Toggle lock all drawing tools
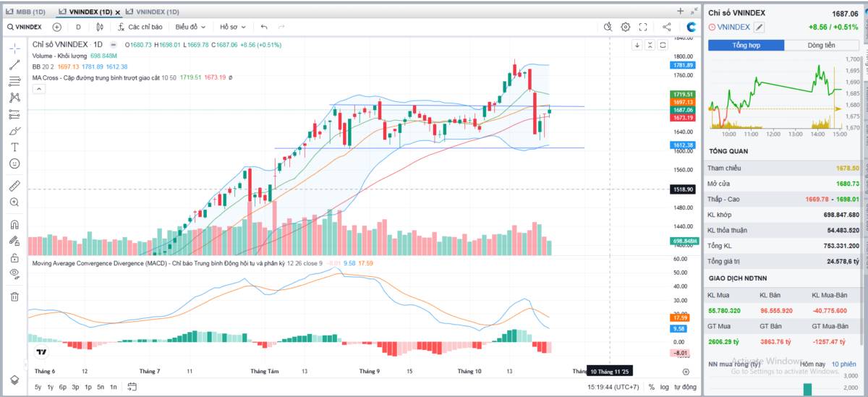 coord(14,257)
